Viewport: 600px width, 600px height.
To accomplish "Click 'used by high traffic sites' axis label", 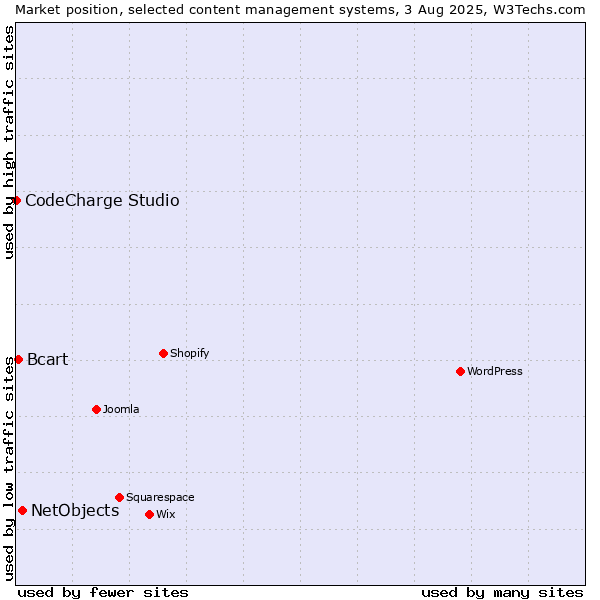I will coord(8,142).
